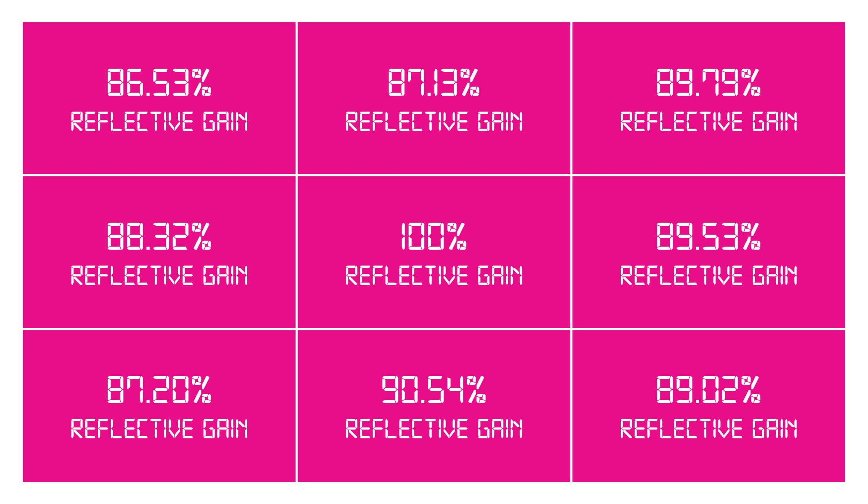Viewport: 868px width, 504px height.
Task: Click the 87.20% number text
Action: (159, 390)
